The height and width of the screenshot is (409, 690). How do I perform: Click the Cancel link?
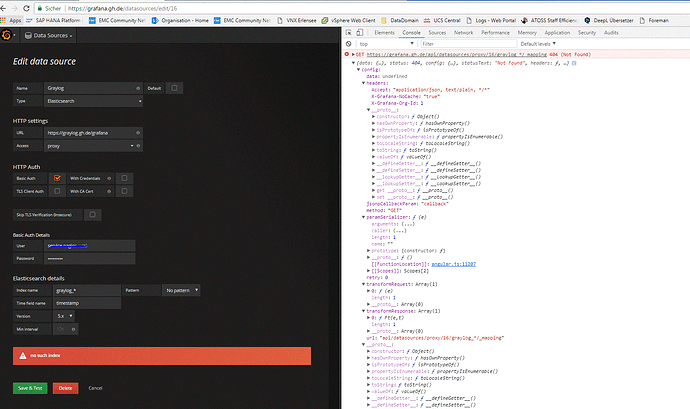(x=95, y=388)
